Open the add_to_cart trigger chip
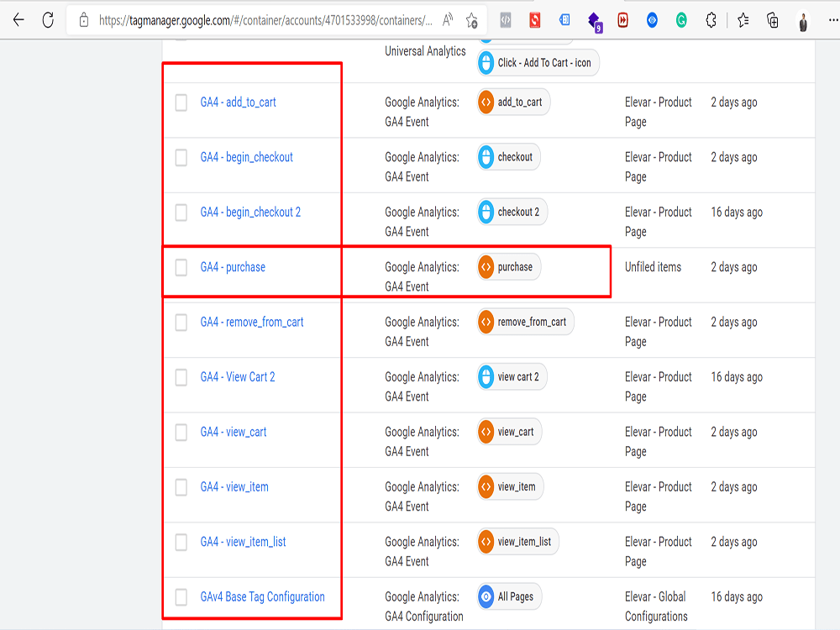Viewport: 840px width, 630px height. point(513,102)
